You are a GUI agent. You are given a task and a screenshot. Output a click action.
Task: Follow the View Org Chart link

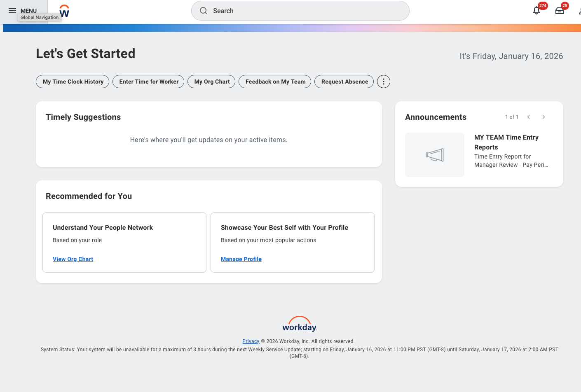coord(73,259)
